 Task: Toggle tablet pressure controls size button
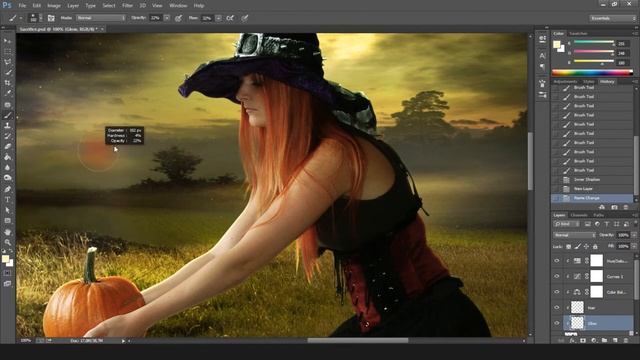pyautogui.click(x=244, y=18)
